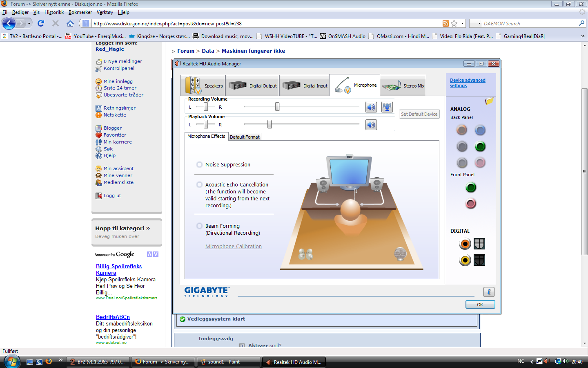Image resolution: width=588 pixels, height=368 pixels.
Task: Open Microphone Calibration link
Action: [234, 246]
